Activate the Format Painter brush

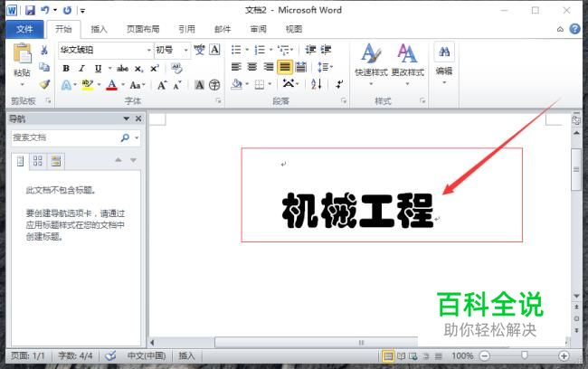(44, 84)
